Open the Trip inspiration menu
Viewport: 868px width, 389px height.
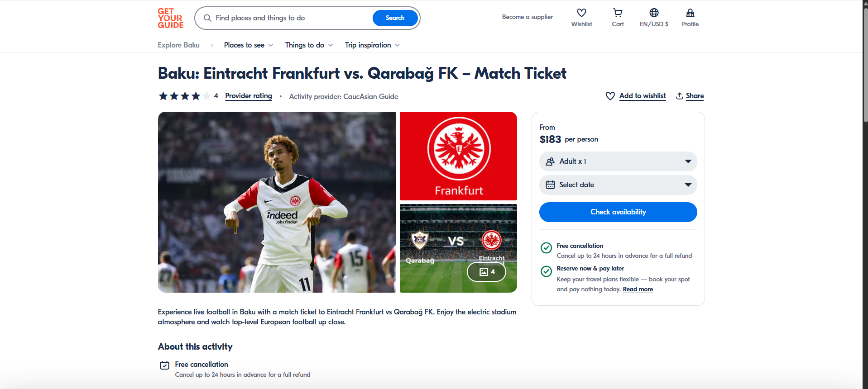point(372,45)
